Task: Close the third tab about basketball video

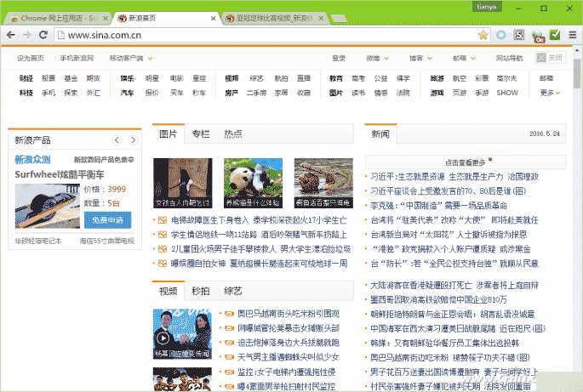Action: pyautogui.click(x=321, y=18)
